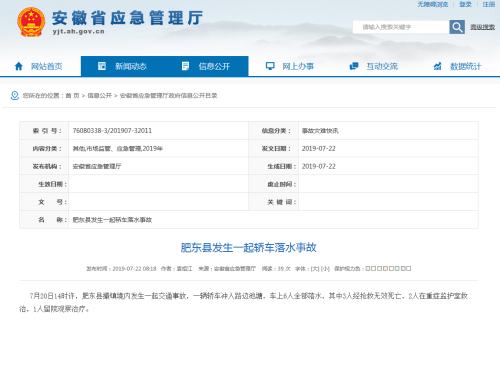Select the pale cyan eye-protection color swatch
This screenshot has height=367, width=500.
pyautogui.click(x=397, y=268)
